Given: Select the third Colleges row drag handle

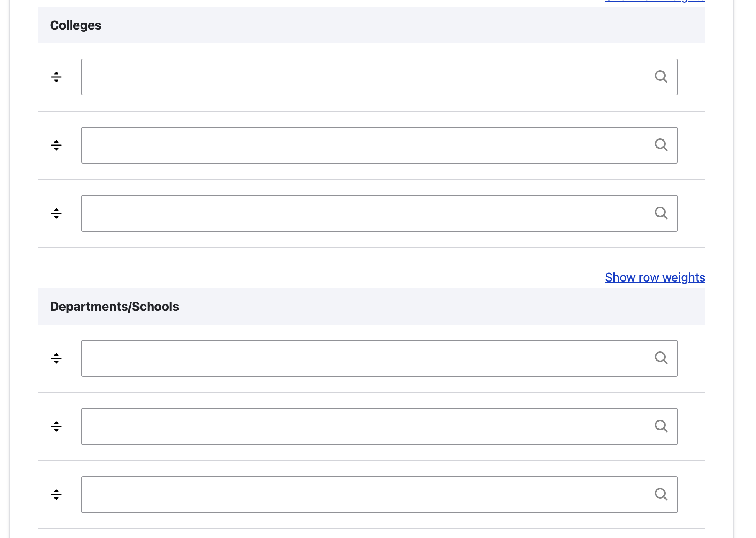Looking at the screenshot, I should (56, 213).
